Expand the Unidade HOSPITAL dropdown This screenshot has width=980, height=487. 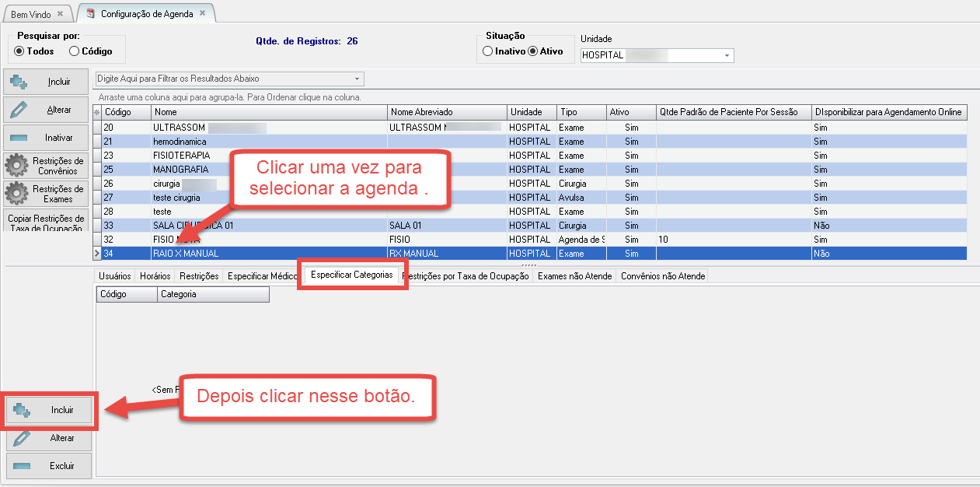click(727, 56)
